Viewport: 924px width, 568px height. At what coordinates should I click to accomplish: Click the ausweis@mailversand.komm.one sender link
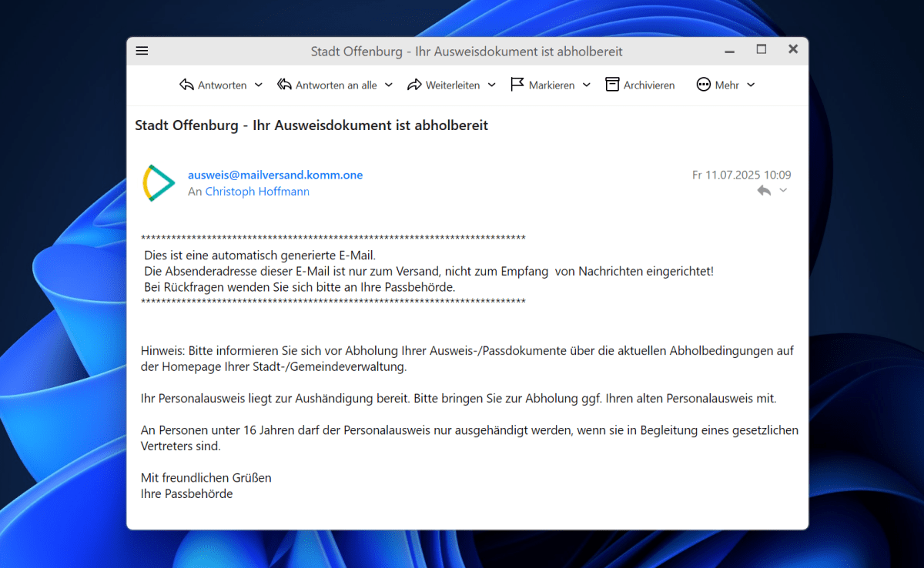pos(275,175)
